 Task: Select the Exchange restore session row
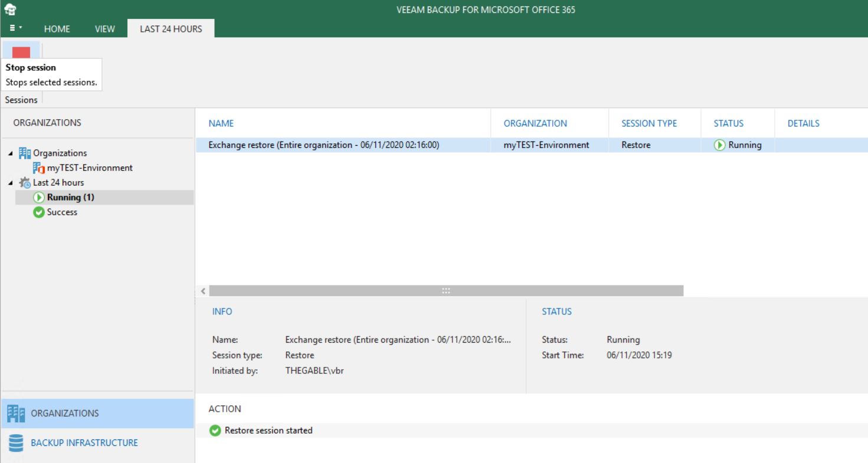(x=532, y=145)
